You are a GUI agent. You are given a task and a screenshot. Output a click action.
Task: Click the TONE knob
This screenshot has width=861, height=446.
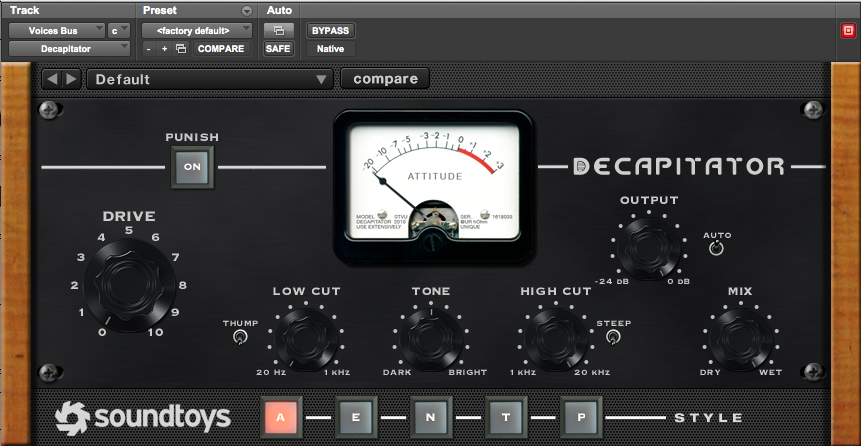pyautogui.click(x=431, y=339)
